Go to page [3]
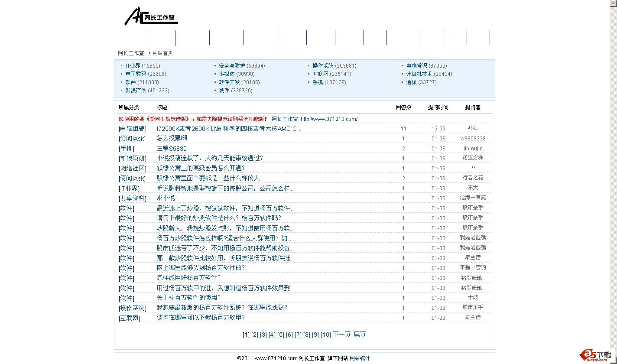 pyautogui.click(x=263, y=335)
